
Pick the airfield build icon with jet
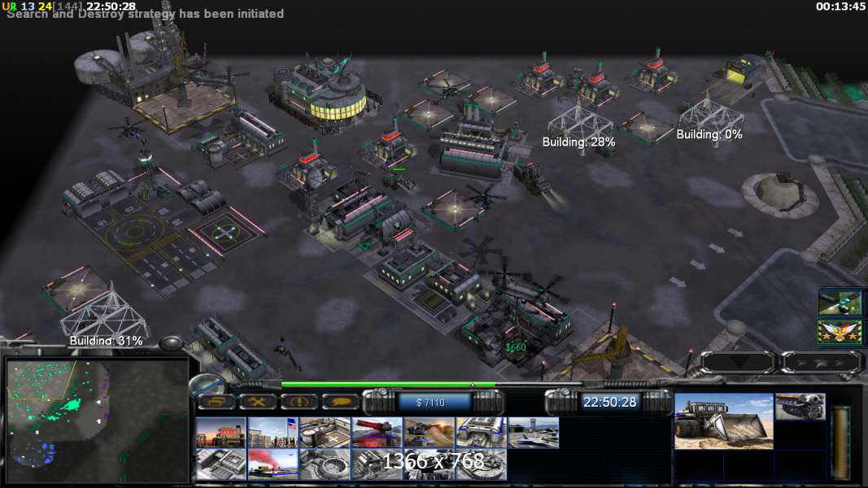533,433
